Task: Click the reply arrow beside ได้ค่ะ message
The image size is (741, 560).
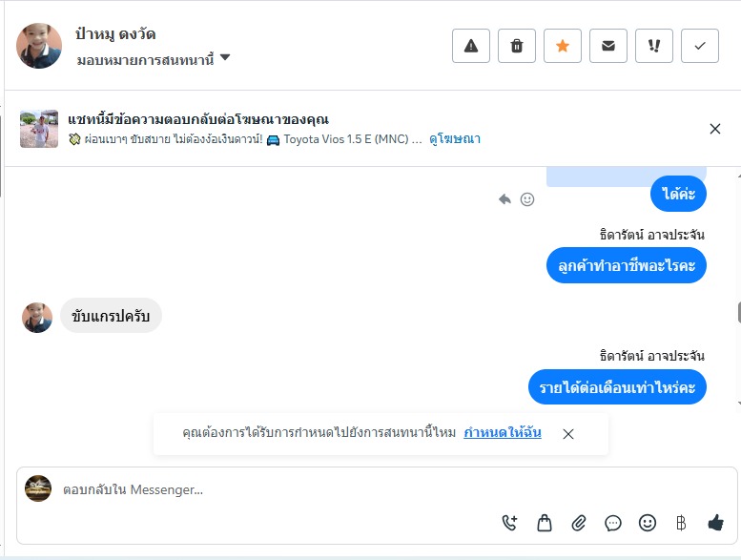Action: click(x=504, y=199)
